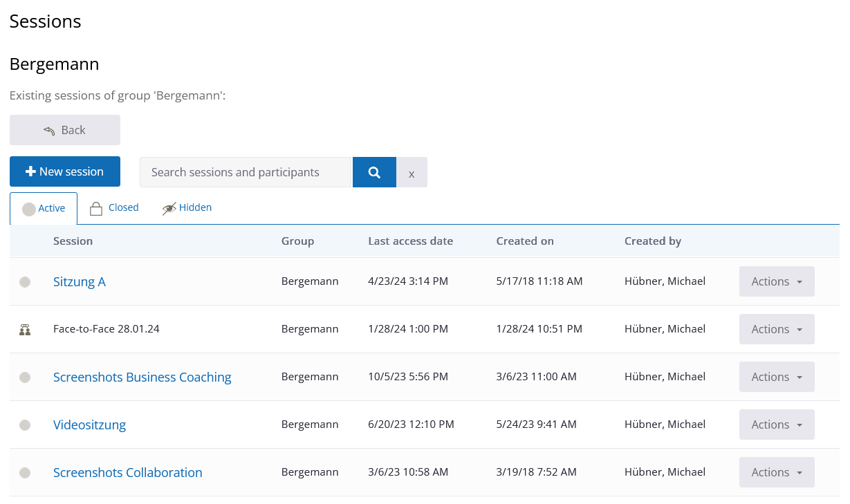
Task: Click status circle beside Screenshots Business Coaching
Action: [x=25, y=377]
